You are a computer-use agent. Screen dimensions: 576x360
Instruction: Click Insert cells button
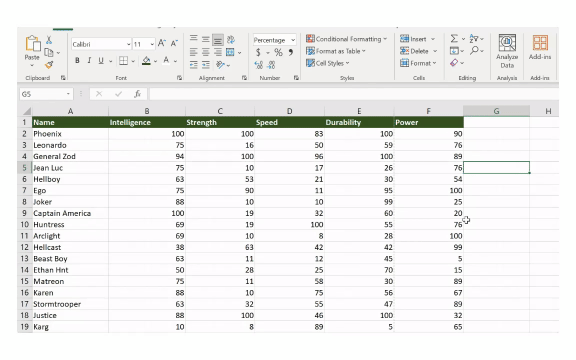coord(417,39)
